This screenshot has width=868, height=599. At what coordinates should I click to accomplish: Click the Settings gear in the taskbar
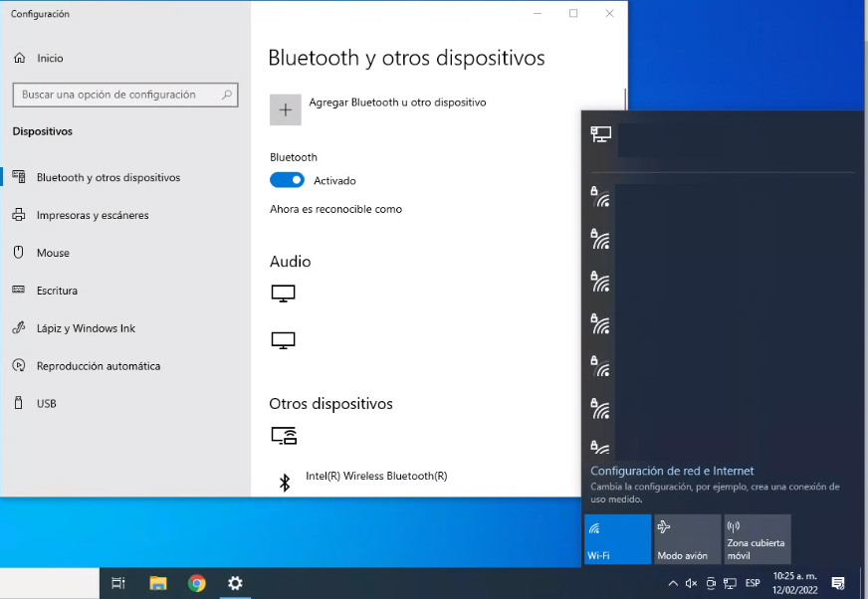(x=235, y=583)
